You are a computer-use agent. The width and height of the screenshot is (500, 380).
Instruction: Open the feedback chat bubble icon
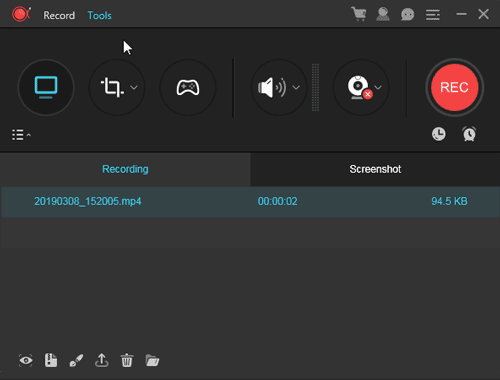coord(407,14)
